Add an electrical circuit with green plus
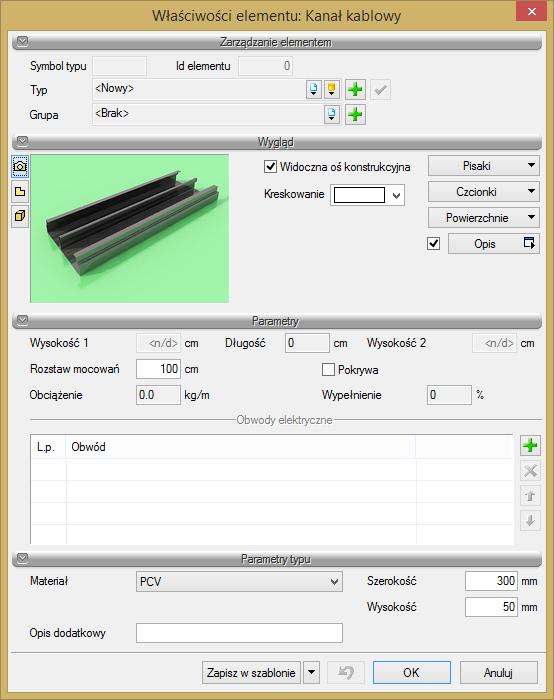 [530, 446]
